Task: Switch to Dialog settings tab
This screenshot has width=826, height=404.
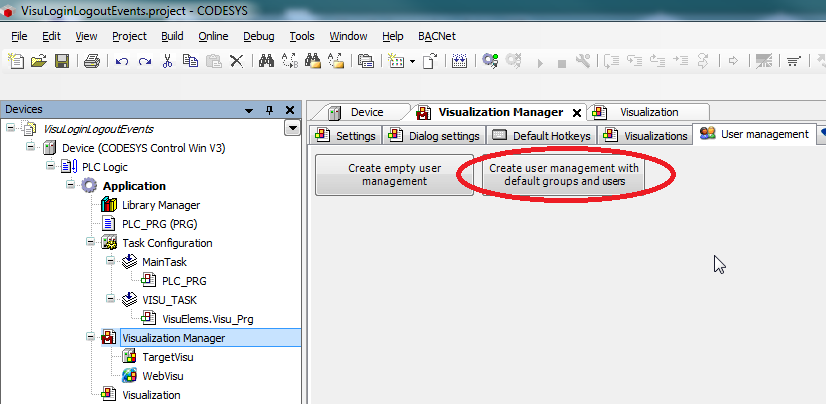Action: pyautogui.click(x=436, y=135)
